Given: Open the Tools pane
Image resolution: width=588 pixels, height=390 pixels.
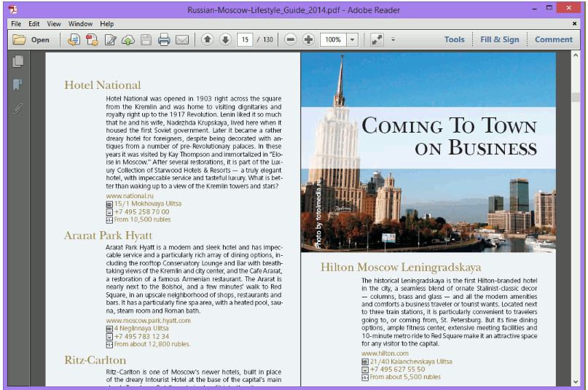Looking at the screenshot, I should [454, 39].
